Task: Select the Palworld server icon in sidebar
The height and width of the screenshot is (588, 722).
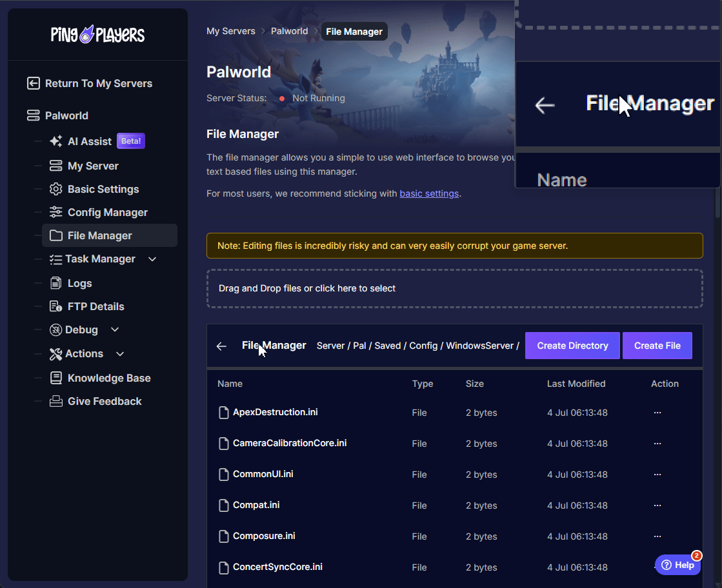Action: click(x=33, y=115)
